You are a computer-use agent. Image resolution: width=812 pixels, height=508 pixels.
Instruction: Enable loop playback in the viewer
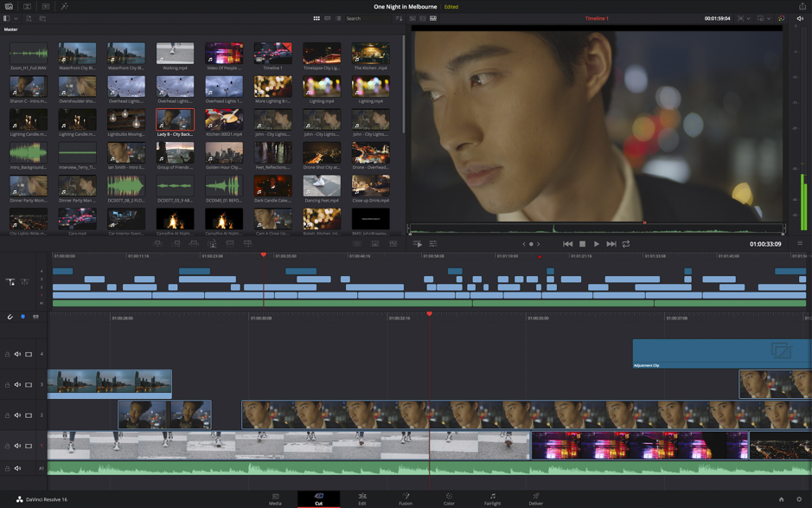(x=627, y=244)
